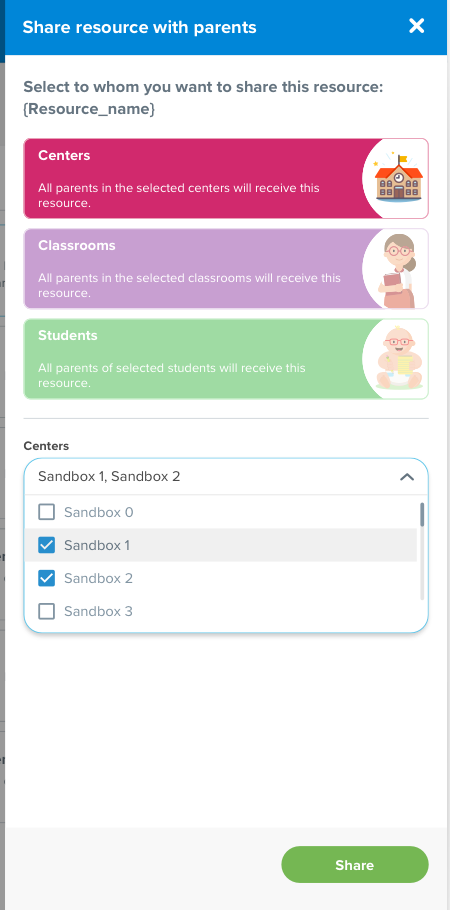Select the purple Classrooms card
This screenshot has width=450, height=910.
[x=226, y=268]
